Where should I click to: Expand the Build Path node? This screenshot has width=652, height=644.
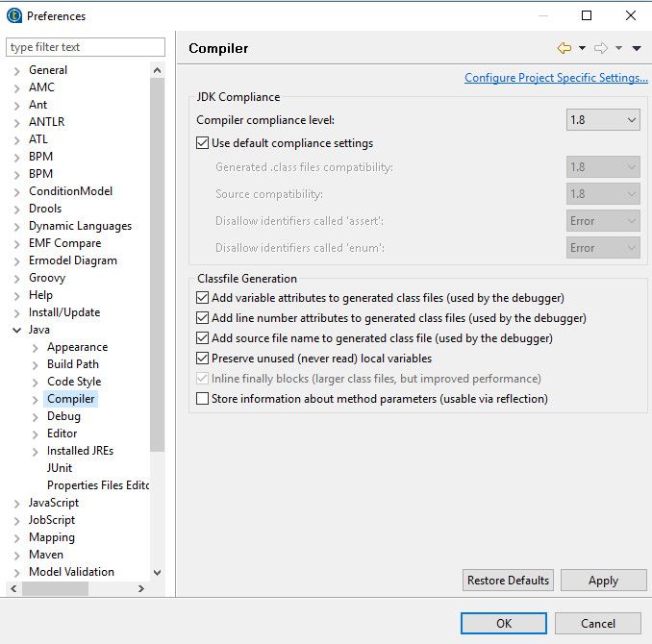coord(35,365)
